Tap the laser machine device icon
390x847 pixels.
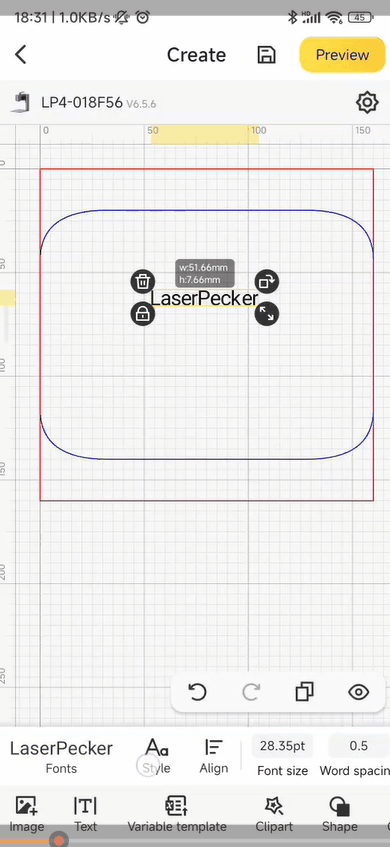coord(22,102)
